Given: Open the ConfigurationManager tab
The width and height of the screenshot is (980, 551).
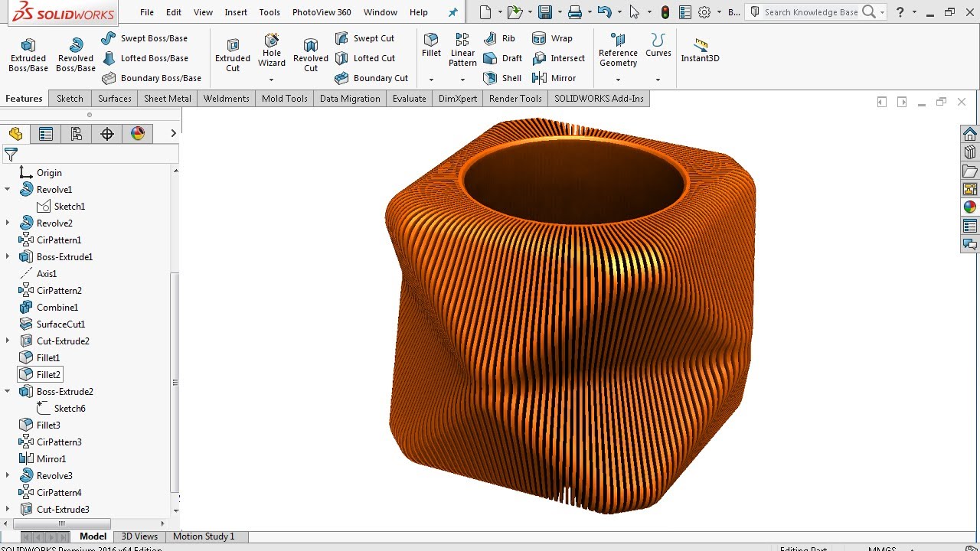Looking at the screenshot, I should [x=77, y=134].
